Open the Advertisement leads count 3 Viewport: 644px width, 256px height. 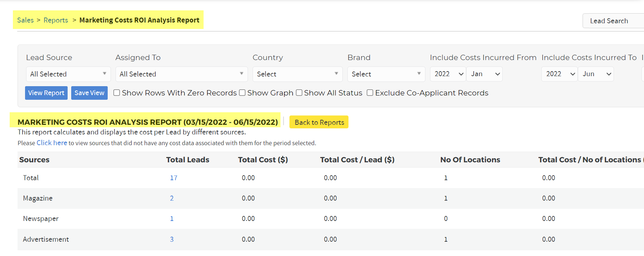coord(172,239)
